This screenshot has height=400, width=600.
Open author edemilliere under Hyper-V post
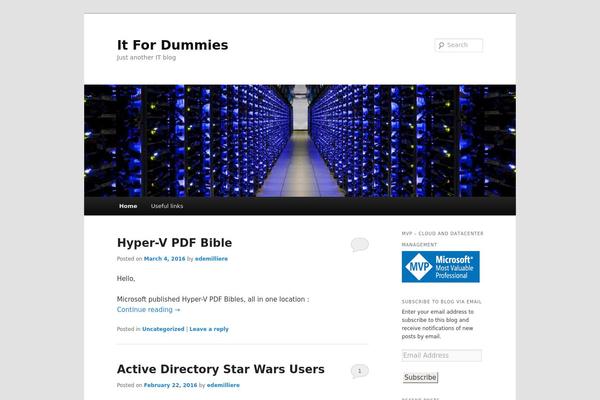tap(211, 259)
